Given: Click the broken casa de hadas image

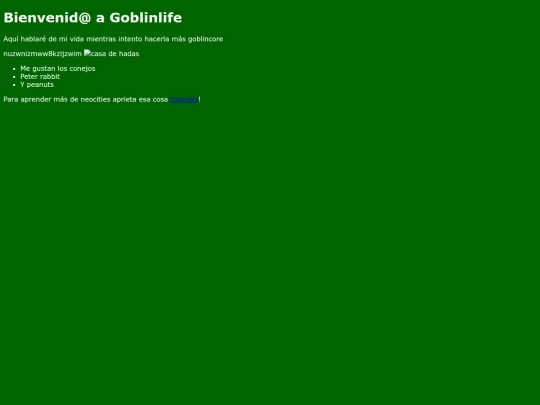Looking at the screenshot, I should (112, 53).
